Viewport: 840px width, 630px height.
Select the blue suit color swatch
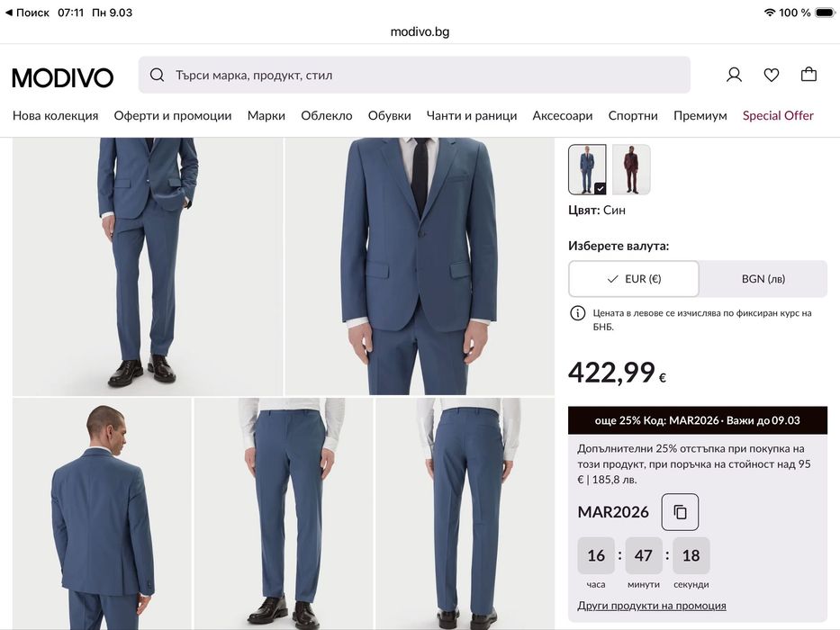pos(587,169)
